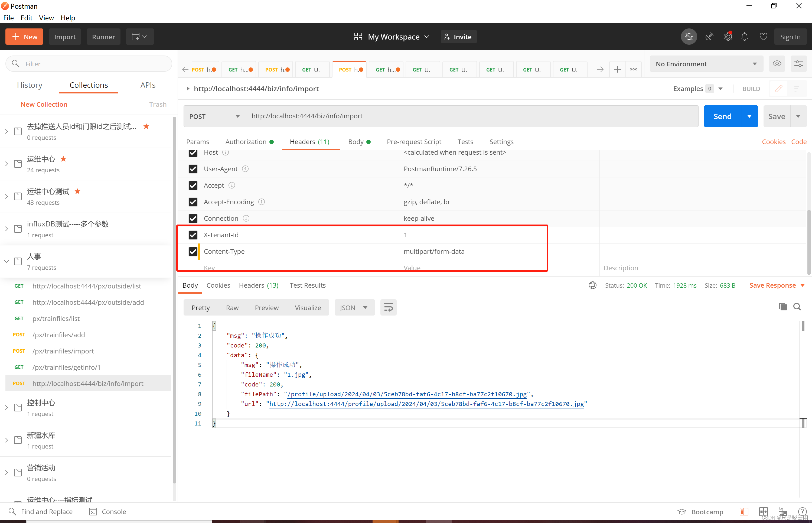Image resolution: width=812 pixels, height=523 pixels.
Task: Open the History sidebar tab
Action: (30, 85)
